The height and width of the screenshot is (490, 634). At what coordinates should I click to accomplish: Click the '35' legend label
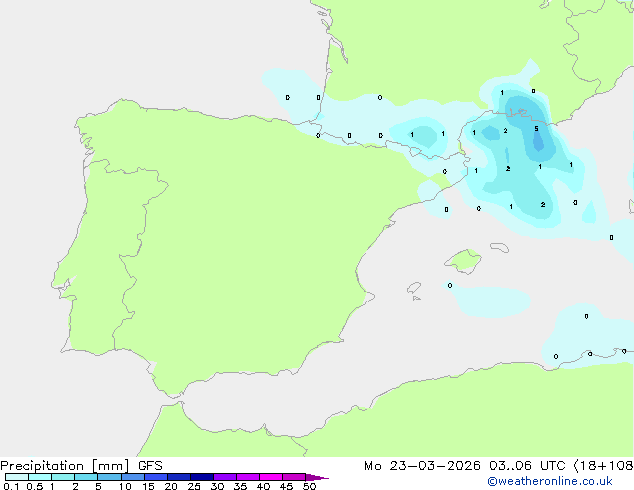point(240,486)
